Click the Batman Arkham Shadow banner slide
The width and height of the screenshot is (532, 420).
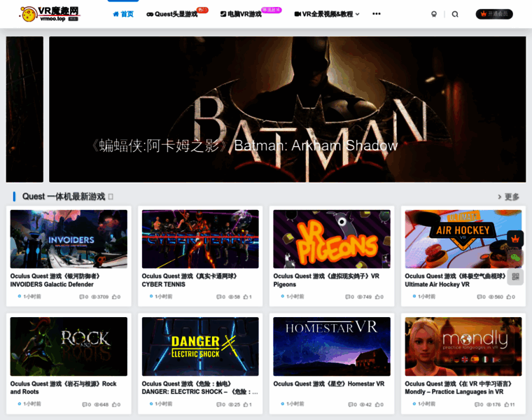(x=287, y=109)
